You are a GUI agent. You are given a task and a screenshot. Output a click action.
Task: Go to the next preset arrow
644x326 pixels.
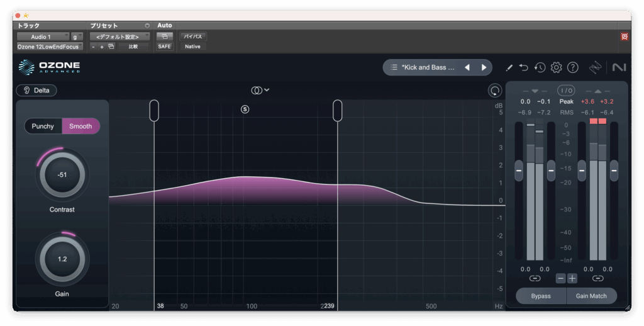[484, 67]
